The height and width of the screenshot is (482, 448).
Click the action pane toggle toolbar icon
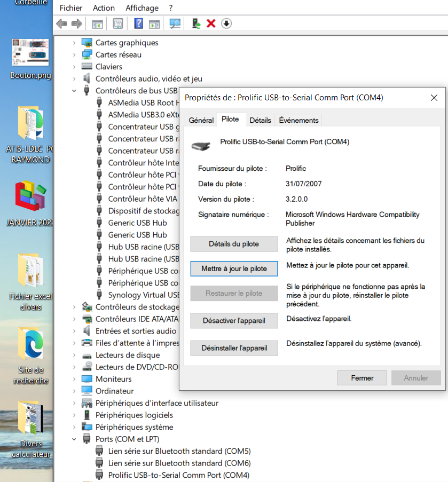[x=154, y=23]
